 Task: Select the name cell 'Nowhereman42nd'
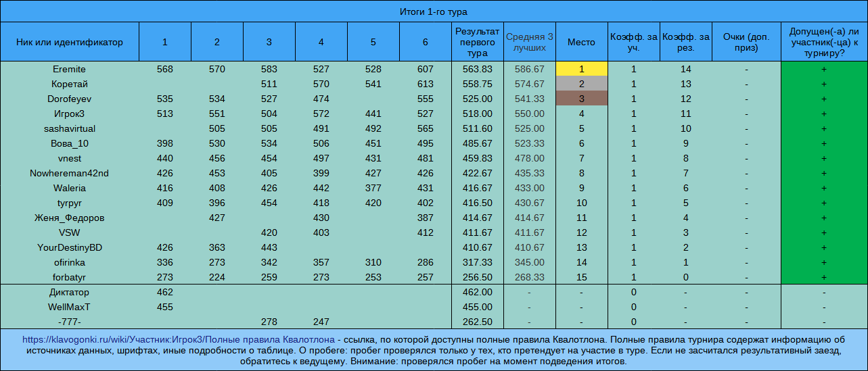70,174
